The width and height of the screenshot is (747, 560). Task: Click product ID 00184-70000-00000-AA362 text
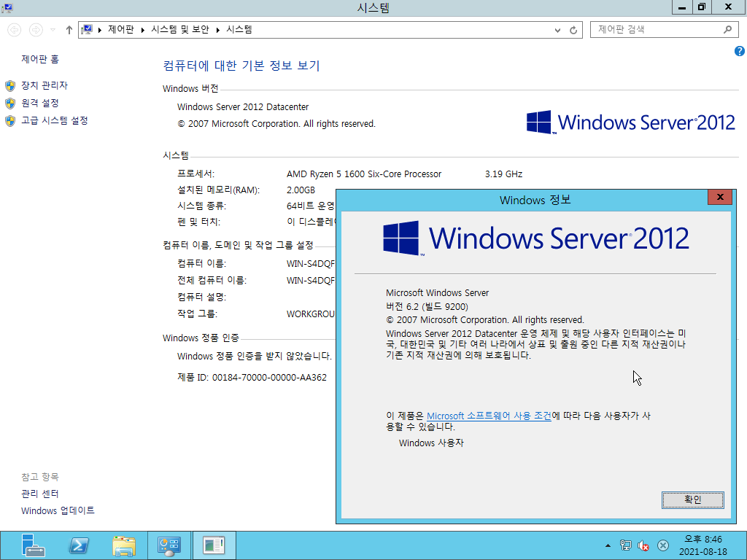click(270, 378)
